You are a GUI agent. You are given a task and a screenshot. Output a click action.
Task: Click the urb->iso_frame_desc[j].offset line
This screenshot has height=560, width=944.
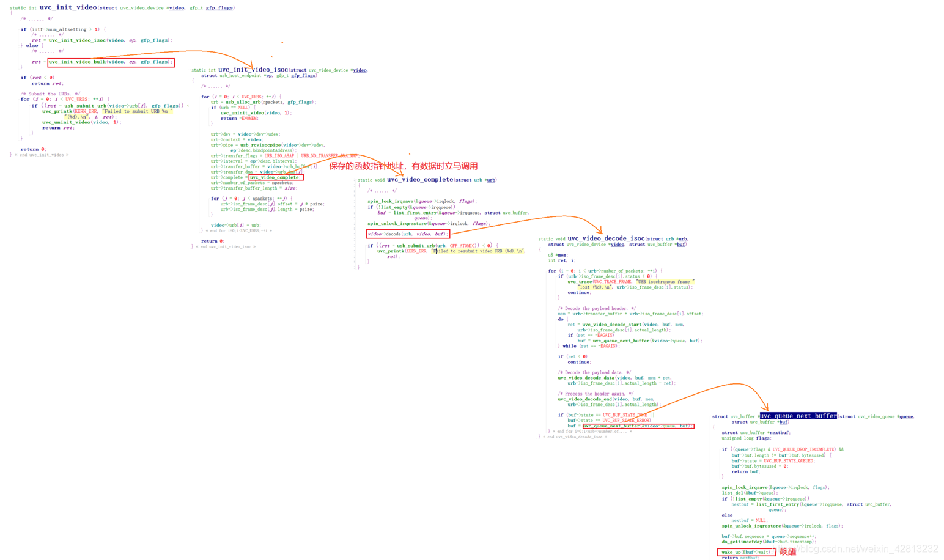click(272, 204)
